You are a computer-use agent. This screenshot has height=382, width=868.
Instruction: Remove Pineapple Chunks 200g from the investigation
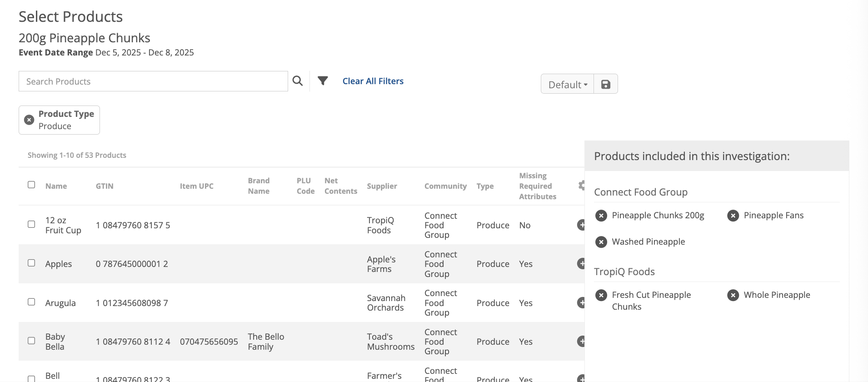(x=601, y=216)
